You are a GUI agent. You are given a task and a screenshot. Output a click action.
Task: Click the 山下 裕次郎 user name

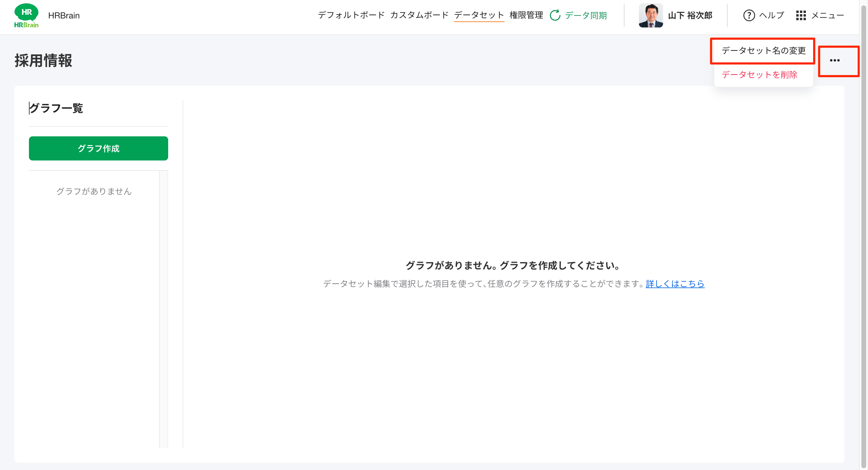[x=690, y=15]
